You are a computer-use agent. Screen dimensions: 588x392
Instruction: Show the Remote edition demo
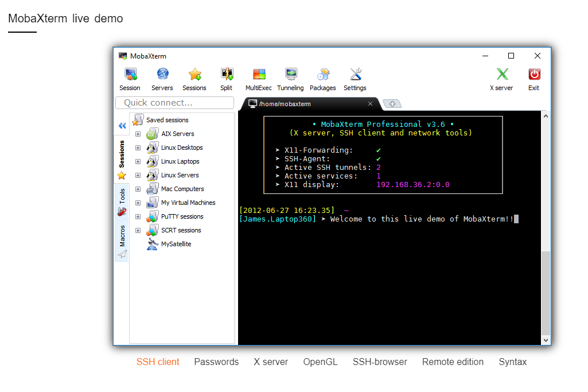click(453, 362)
